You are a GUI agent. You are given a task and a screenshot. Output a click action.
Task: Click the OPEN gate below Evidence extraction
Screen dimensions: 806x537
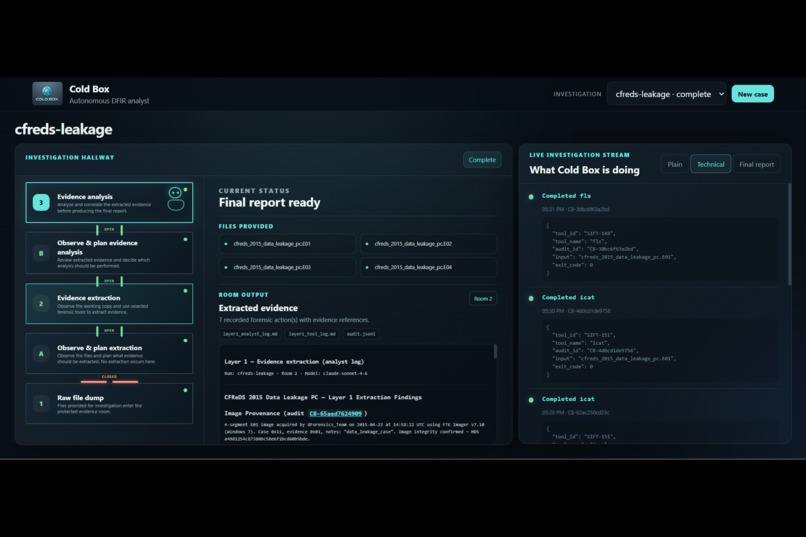tap(109, 330)
